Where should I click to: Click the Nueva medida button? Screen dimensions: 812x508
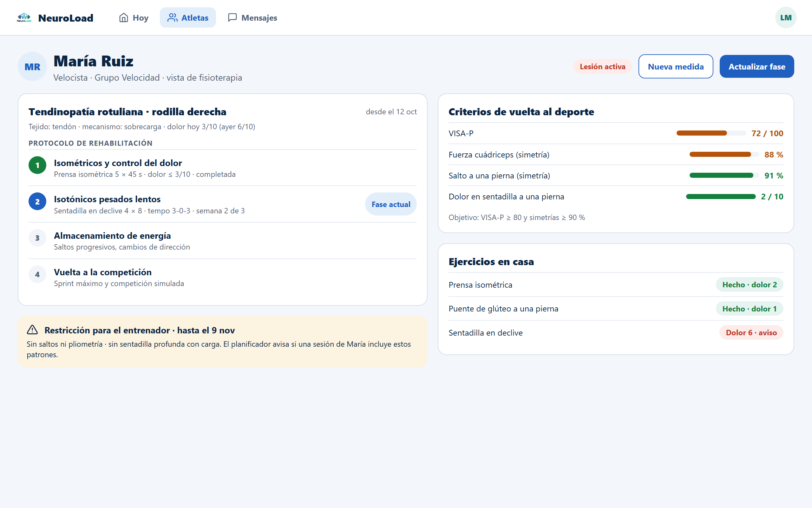(675, 67)
